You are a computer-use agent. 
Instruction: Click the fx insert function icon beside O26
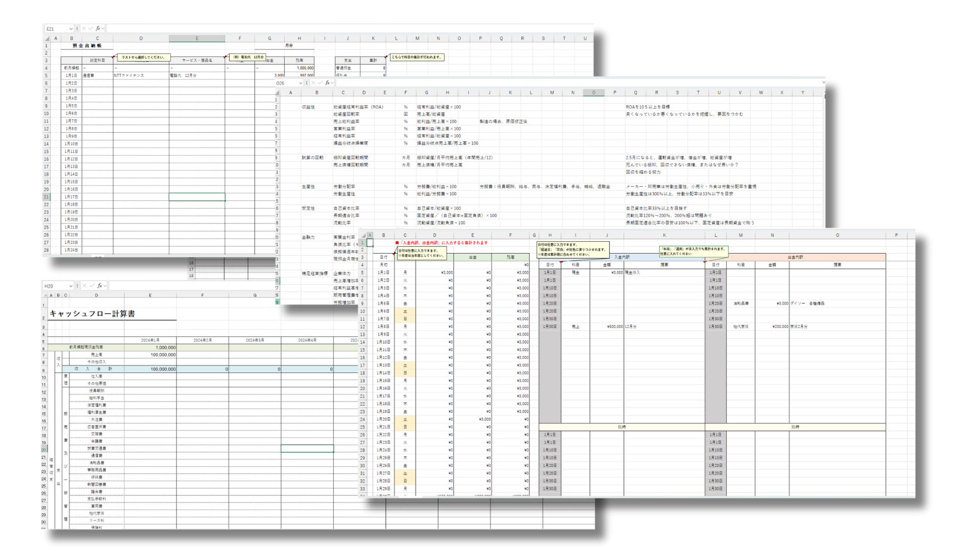tap(327, 83)
